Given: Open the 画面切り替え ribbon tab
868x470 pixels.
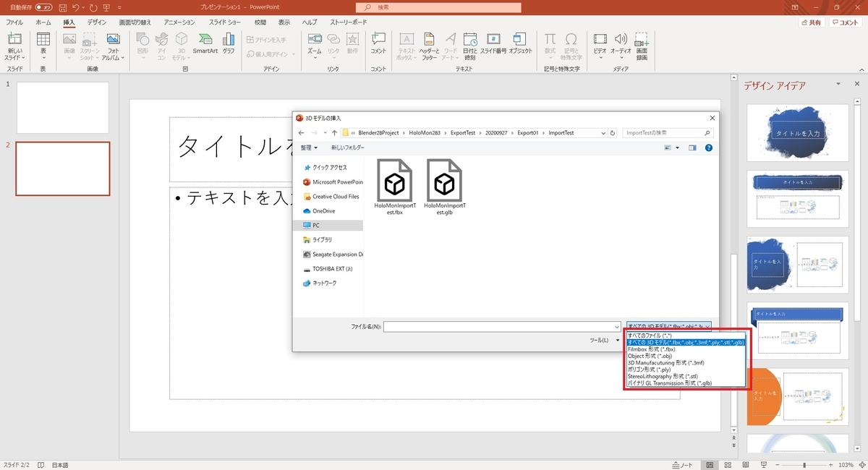Looking at the screenshot, I should [136, 22].
